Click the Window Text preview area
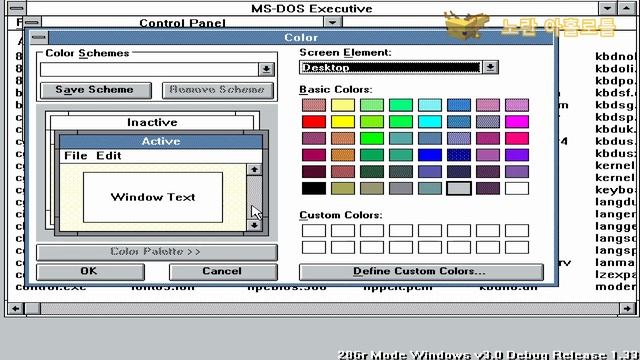Screen dimensions: 640x360 (153, 197)
